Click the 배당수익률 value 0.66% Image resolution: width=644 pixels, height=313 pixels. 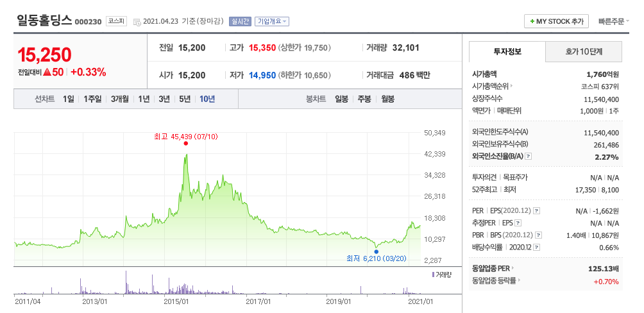pos(609,248)
